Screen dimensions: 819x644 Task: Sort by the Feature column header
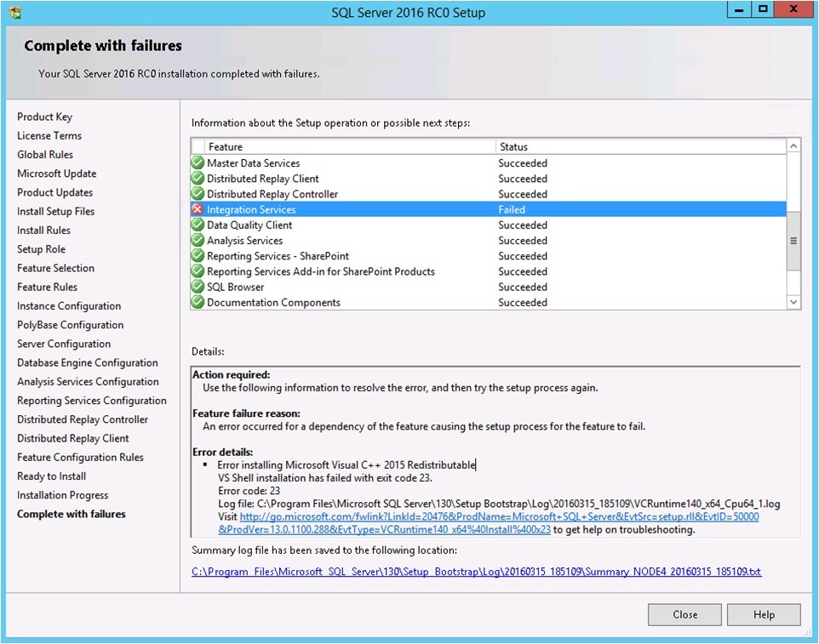350,146
